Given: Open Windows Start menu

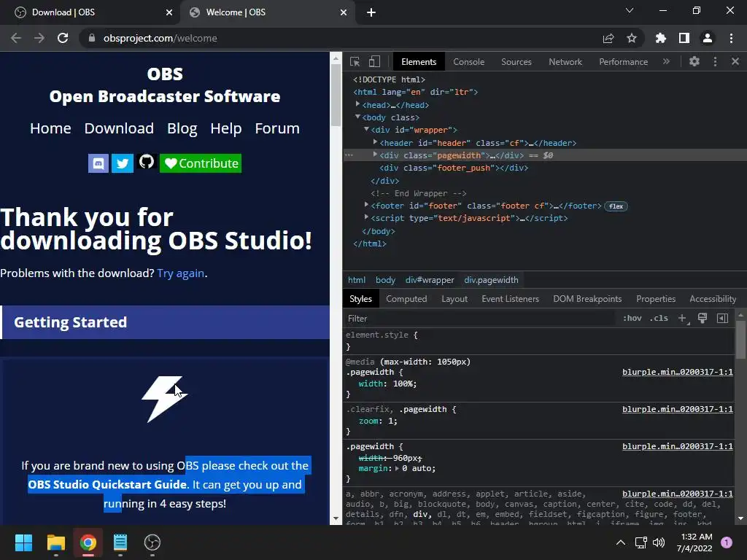Looking at the screenshot, I should click(23, 542).
